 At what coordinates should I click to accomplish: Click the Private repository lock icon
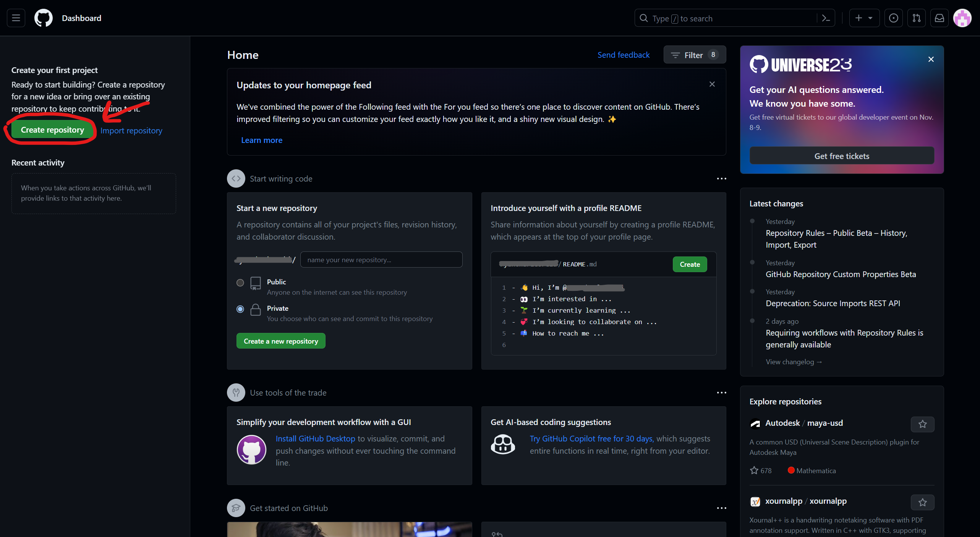coord(256,310)
